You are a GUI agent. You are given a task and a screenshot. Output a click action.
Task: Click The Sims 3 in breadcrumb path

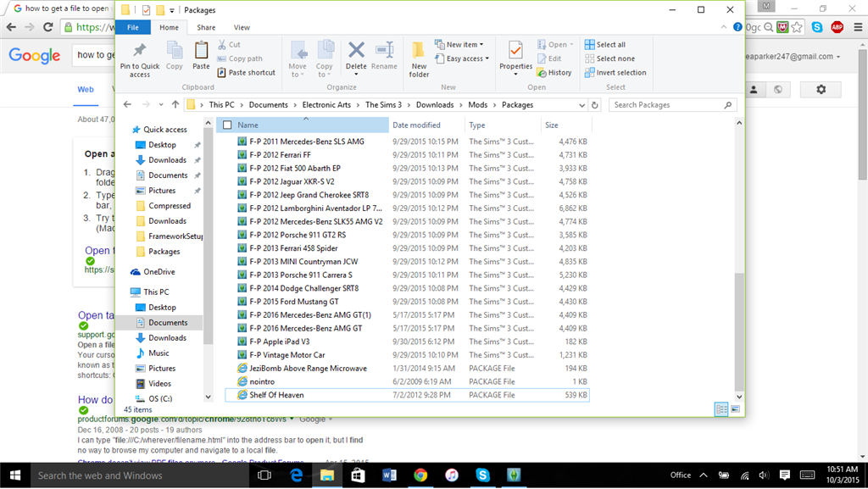(383, 104)
